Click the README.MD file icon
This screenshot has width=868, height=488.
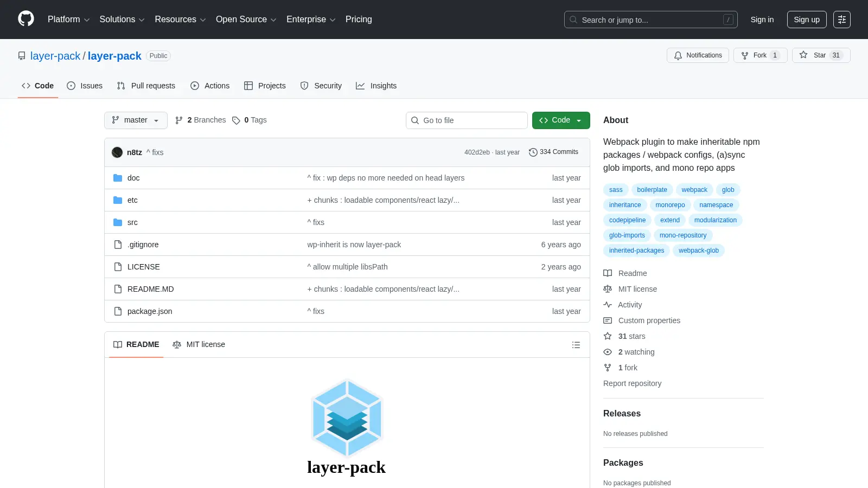[118, 289]
